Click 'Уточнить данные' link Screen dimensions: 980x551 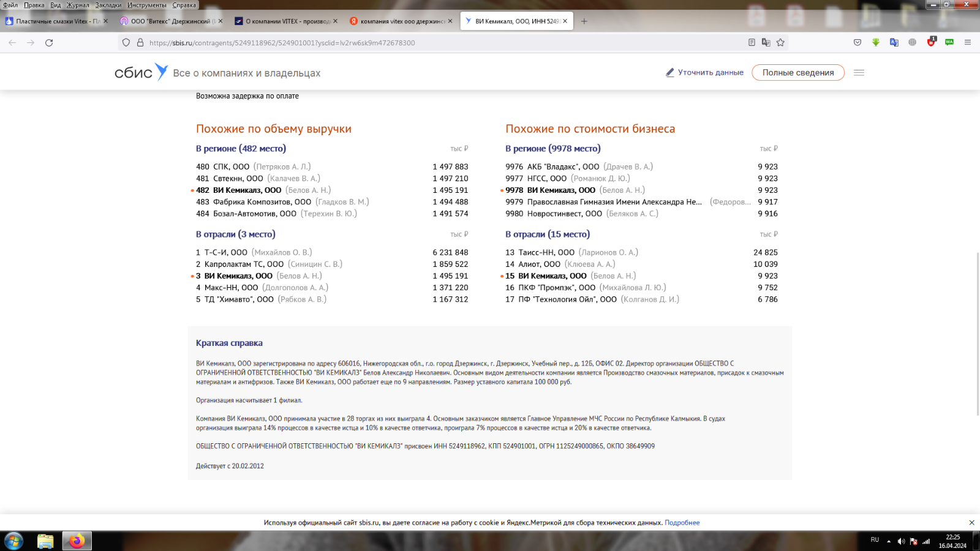(x=705, y=72)
